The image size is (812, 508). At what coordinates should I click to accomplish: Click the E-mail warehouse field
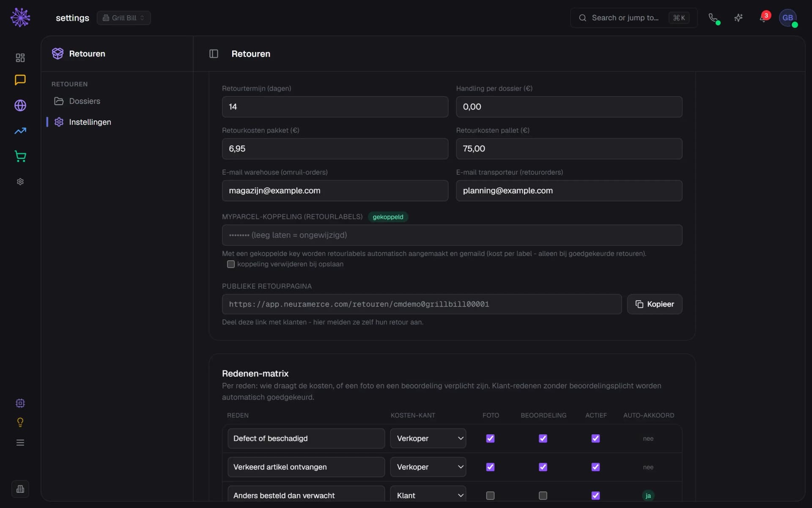click(x=335, y=190)
